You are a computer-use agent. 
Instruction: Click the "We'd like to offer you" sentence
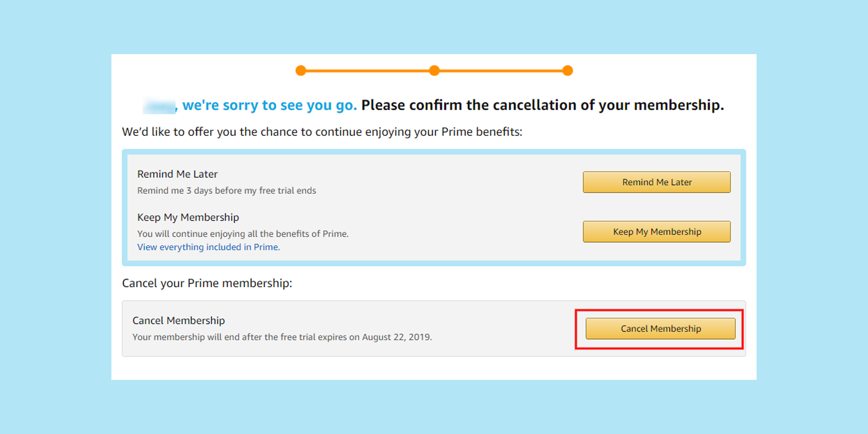coord(322,132)
